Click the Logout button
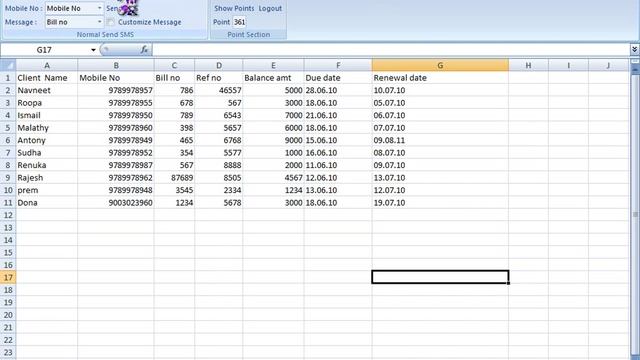Viewport: 640px width, 360px height. [x=270, y=8]
